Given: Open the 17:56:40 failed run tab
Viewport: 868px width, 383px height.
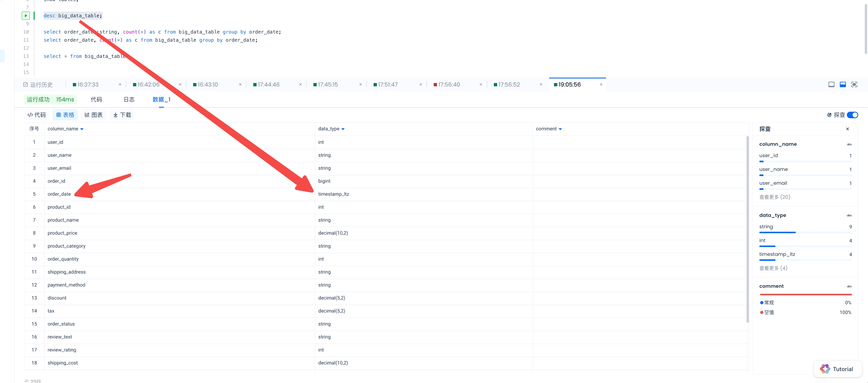Looking at the screenshot, I should pyautogui.click(x=448, y=84).
